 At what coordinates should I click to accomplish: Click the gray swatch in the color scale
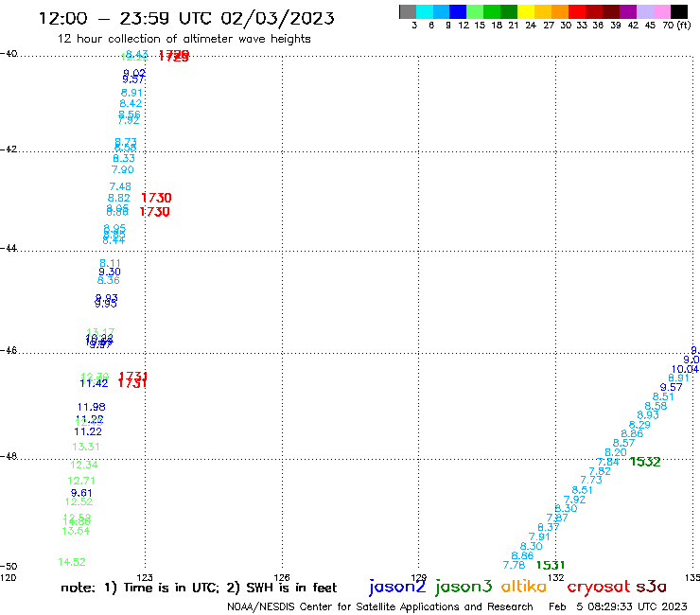pyautogui.click(x=408, y=11)
